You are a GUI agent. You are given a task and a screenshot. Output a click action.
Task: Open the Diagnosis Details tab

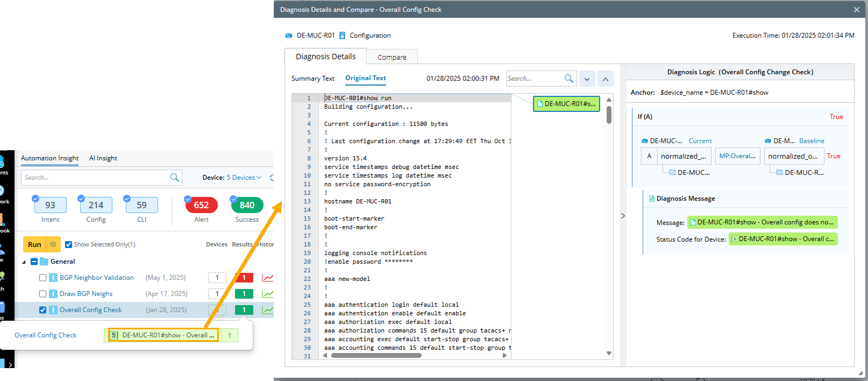click(325, 57)
